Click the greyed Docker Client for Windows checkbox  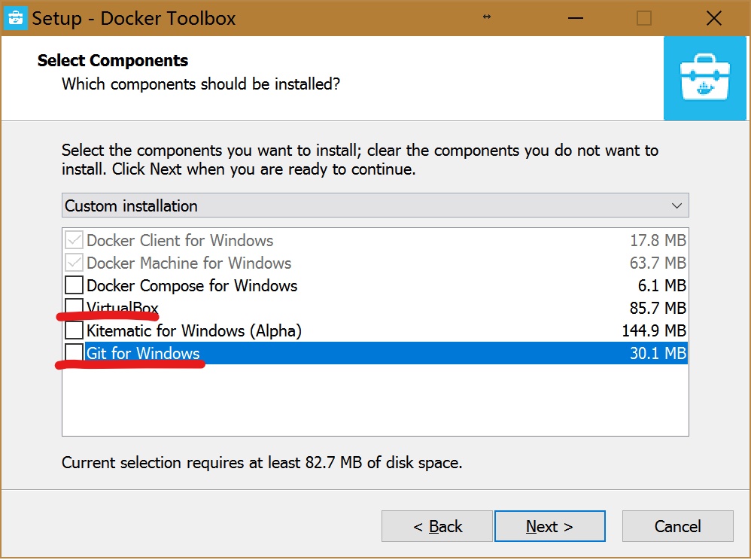point(74,241)
